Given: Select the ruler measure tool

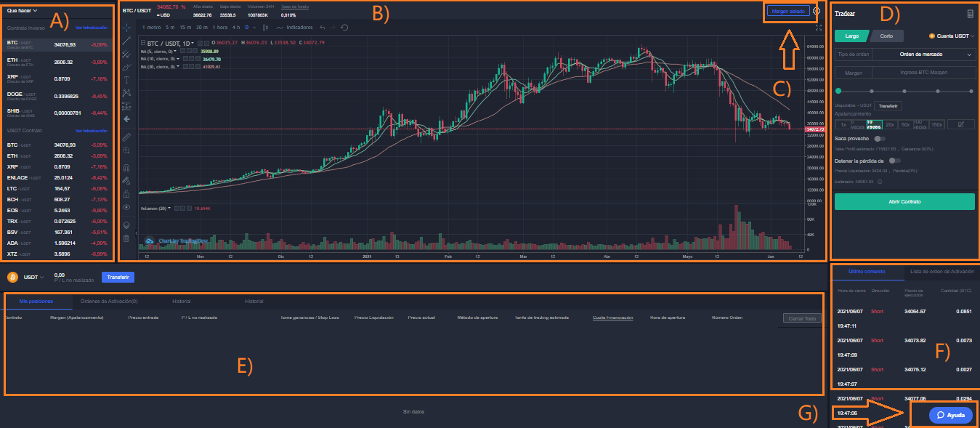Looking at the screenshot, I should [126, 137].
